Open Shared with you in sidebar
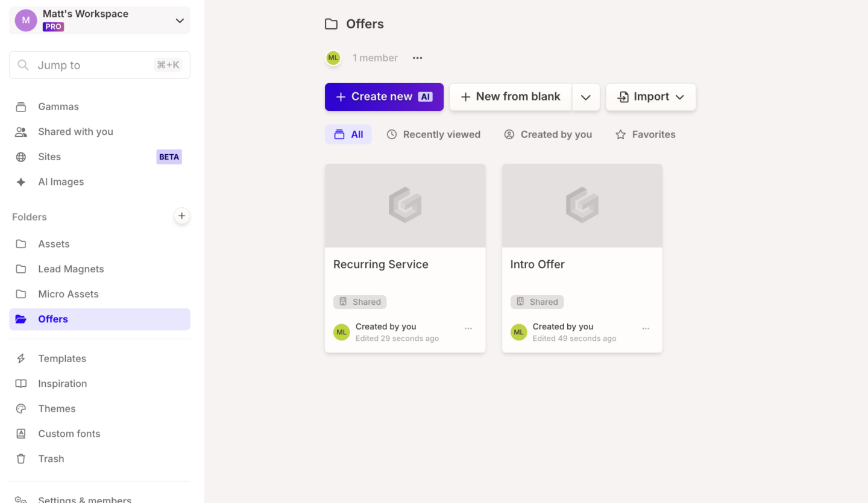 (x=99, y=132)
